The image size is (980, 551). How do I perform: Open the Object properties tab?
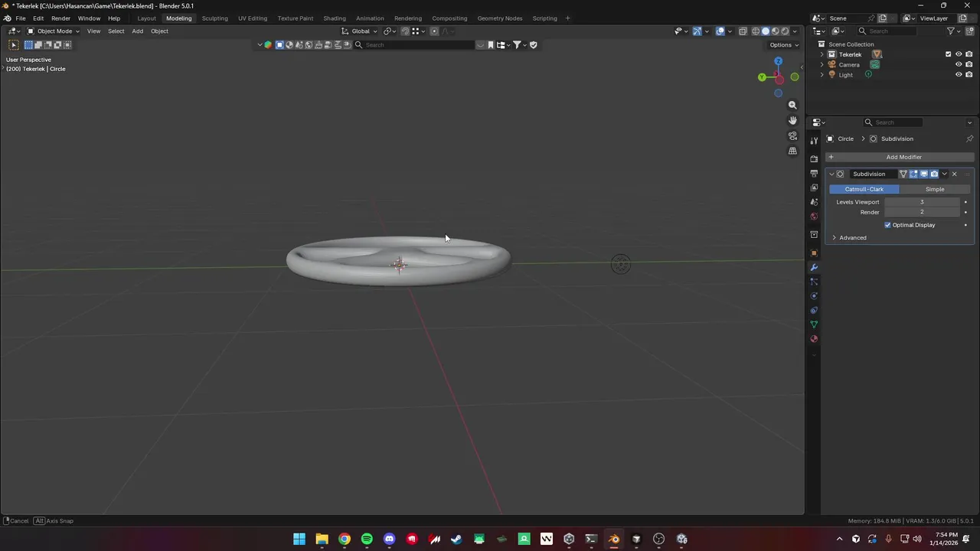pyautogui.click(x=814, y=253)
